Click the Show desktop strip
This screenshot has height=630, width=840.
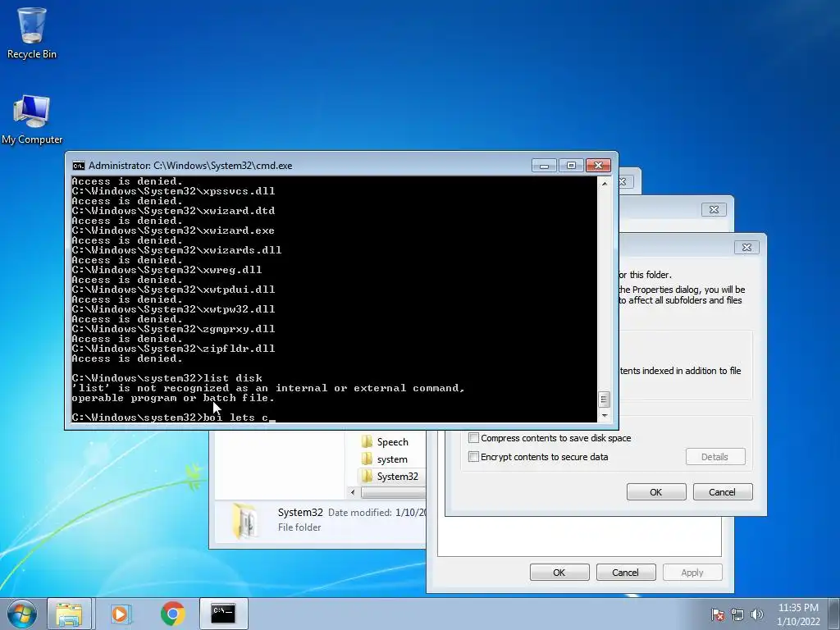(x=834, y=614)
